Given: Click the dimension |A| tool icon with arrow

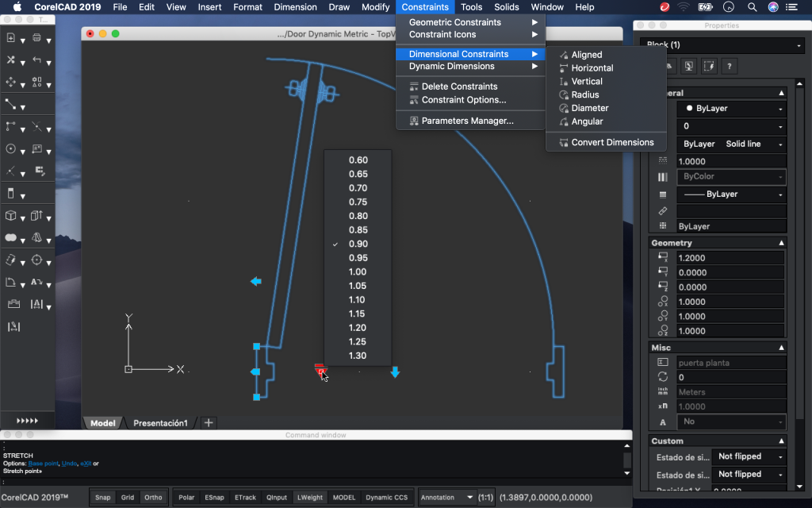Looking at the screenshot, I should [x=36, y=304].
